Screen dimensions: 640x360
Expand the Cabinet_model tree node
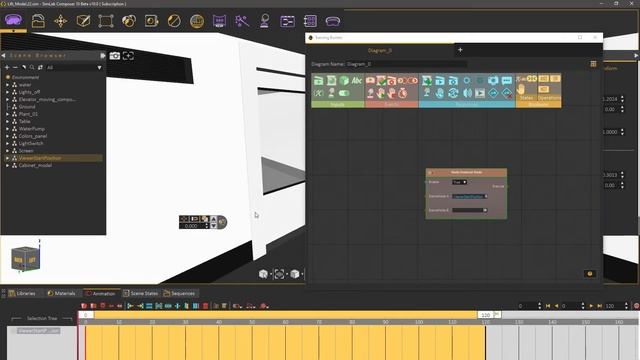point(7,165)
